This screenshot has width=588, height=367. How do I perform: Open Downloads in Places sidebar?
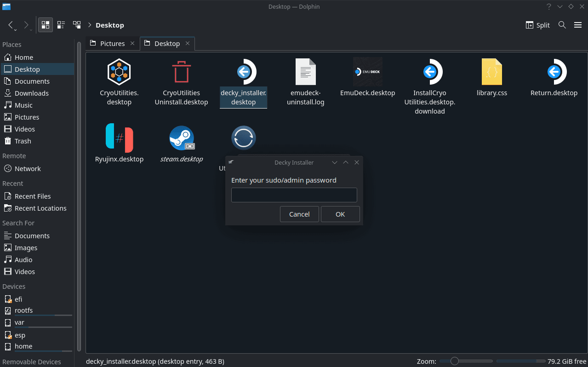click(37, 93)
